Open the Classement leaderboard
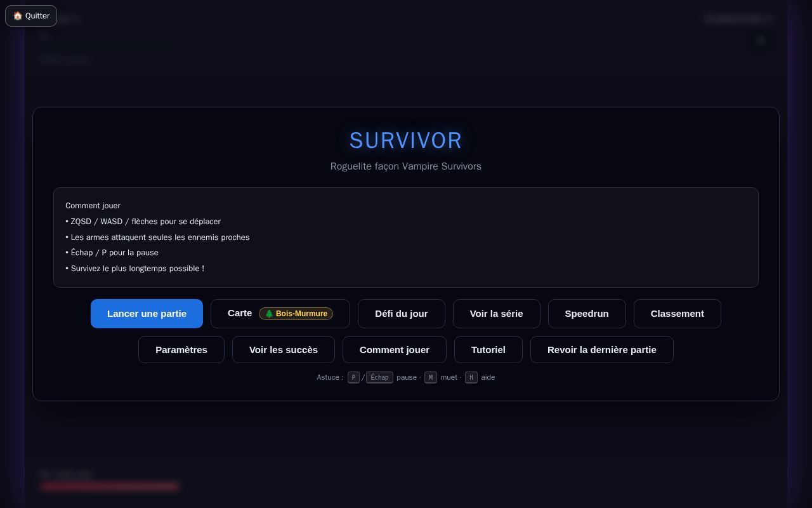 point(678,314)
